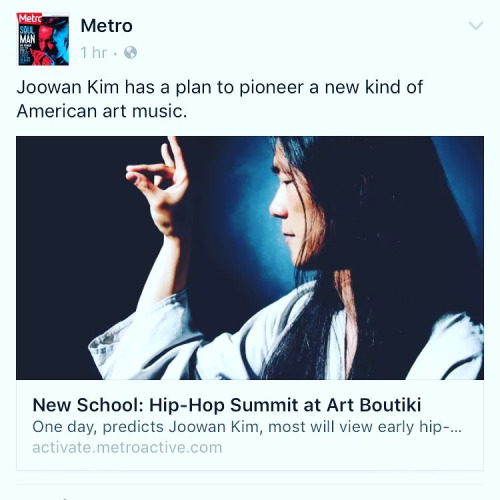The image size is (500, 500).
Task: Open 'New School: Hip-Hop Summit at Art Boutiki' headline
Action: (227, 405)
